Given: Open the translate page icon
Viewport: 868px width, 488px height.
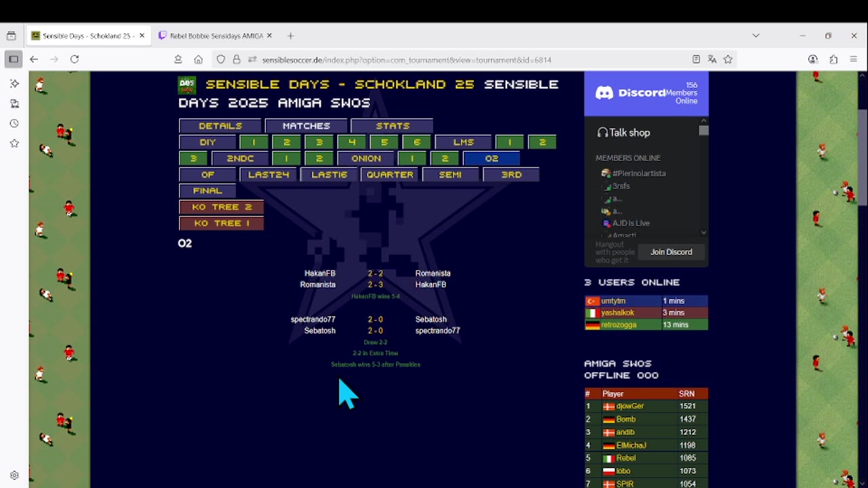Looking at the screenshot, I should point(712,60).
